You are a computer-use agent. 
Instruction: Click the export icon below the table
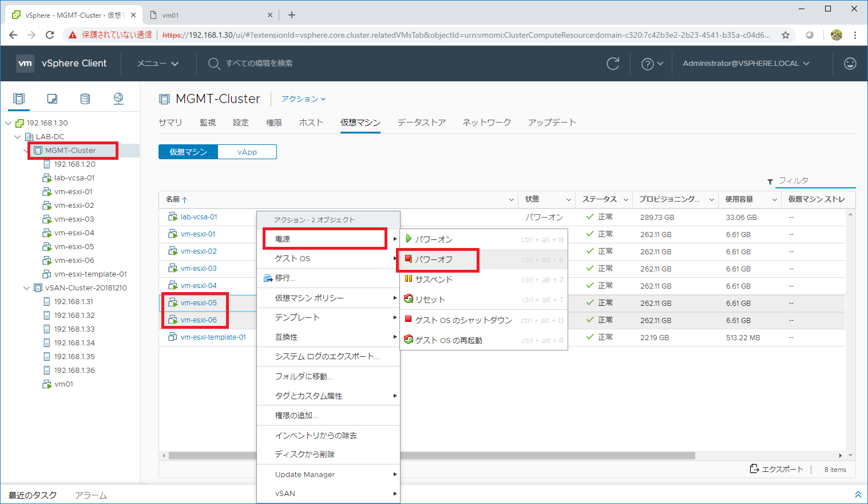pyautogui.click(x=754, y=468)
